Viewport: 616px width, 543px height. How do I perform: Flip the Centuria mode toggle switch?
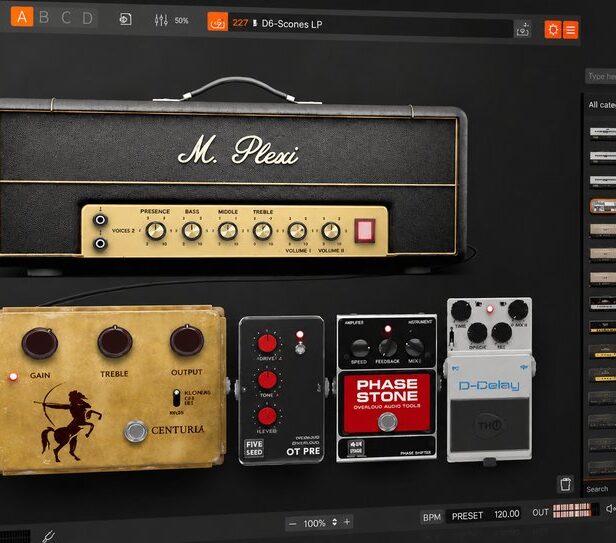[x=177, y=398]
